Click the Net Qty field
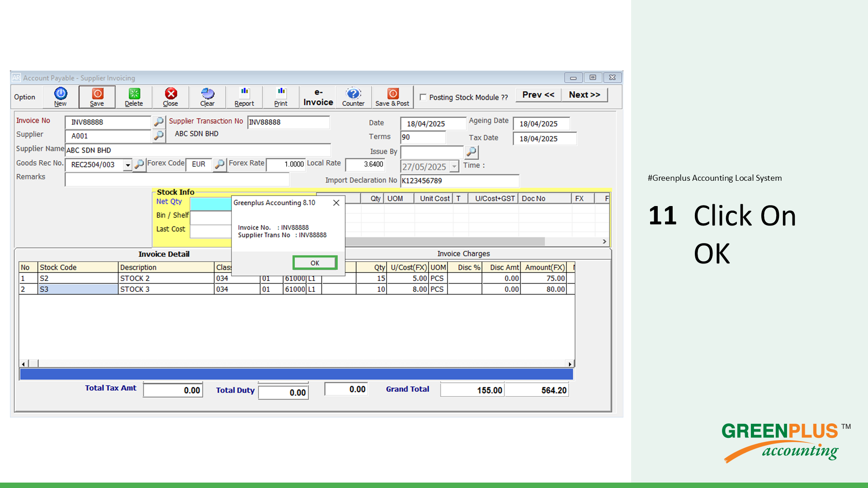 click(x=211, y=204)
